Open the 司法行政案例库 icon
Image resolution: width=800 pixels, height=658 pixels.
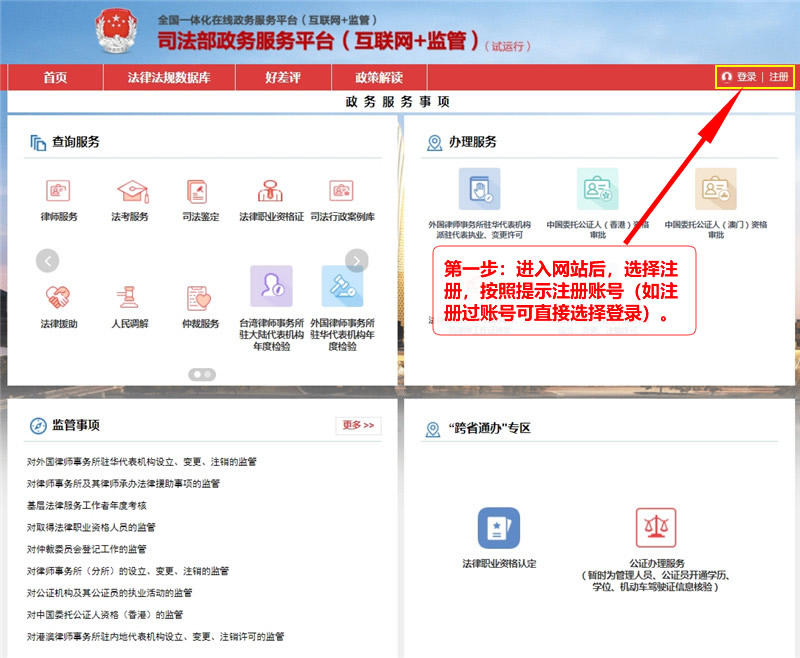pyautogui.click(x=342, y=191)
